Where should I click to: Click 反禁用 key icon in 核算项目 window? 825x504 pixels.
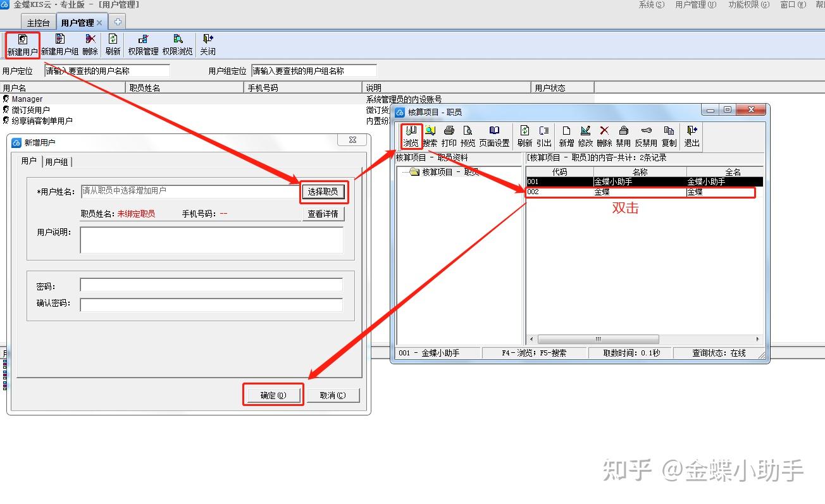pyautogui.click(x=646, y=136)
